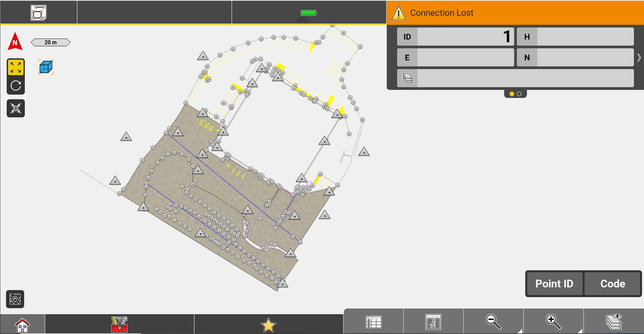
Task: Click the ID input field
Action: click(465, 37)
